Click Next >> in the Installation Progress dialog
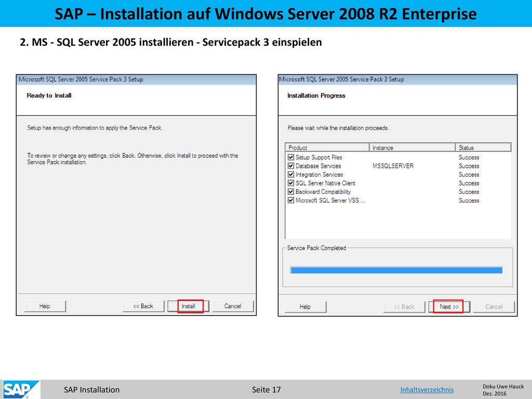Viewport: 532px width, 399px height. pos(449,307)
